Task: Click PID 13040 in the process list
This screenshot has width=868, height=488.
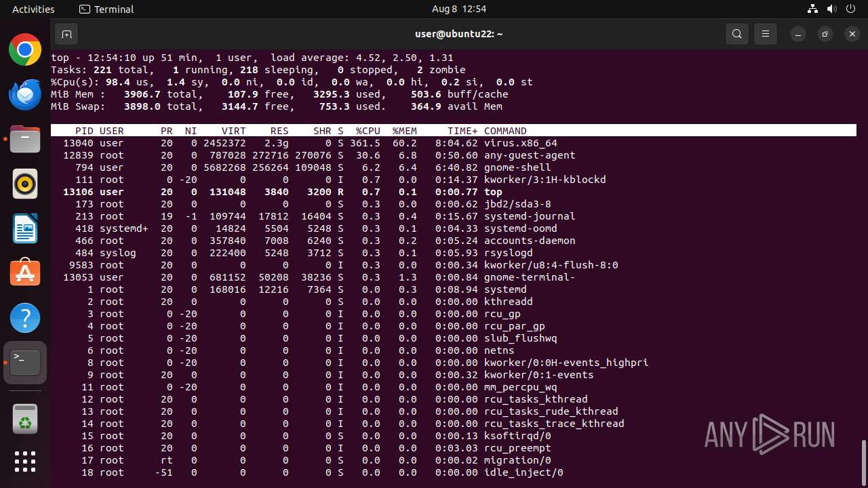Action: pyautogui.click(x=78, y=143)
